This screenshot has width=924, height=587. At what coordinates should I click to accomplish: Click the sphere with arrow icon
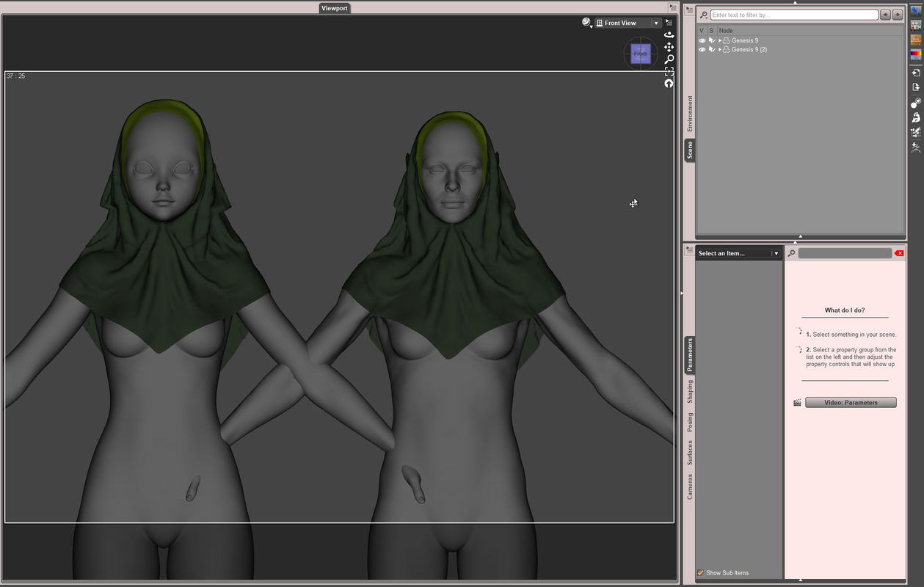(916, 103)
